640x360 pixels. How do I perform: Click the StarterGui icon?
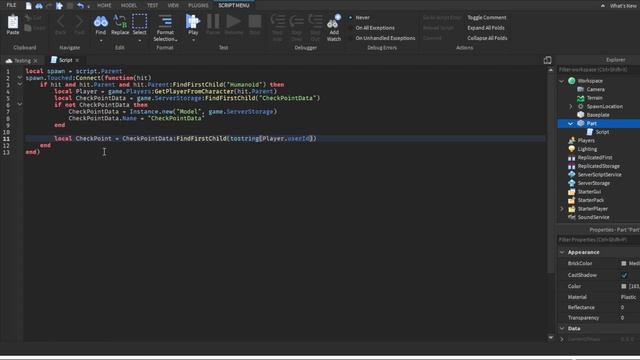pos(571,191)
